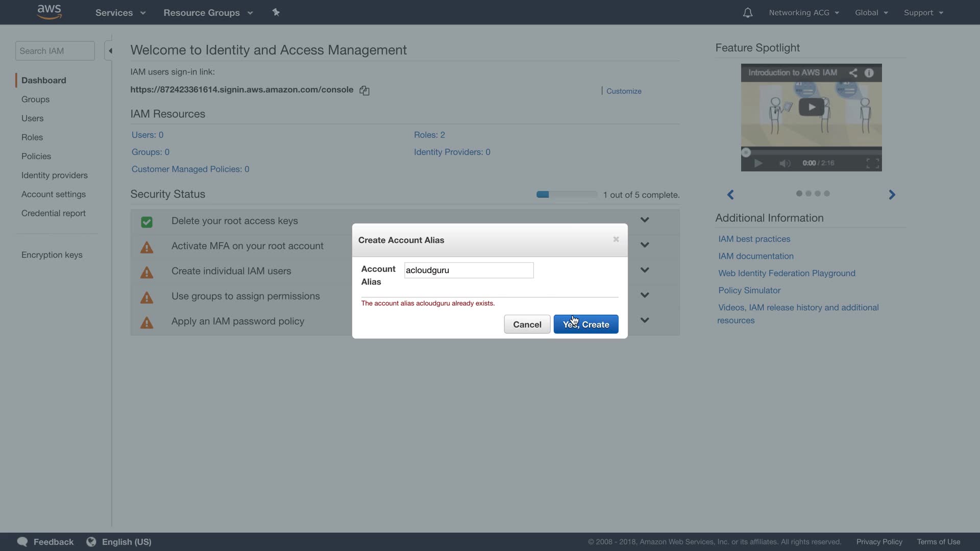
Task: Expand Delete your root access keys
Action: (645, 220)
